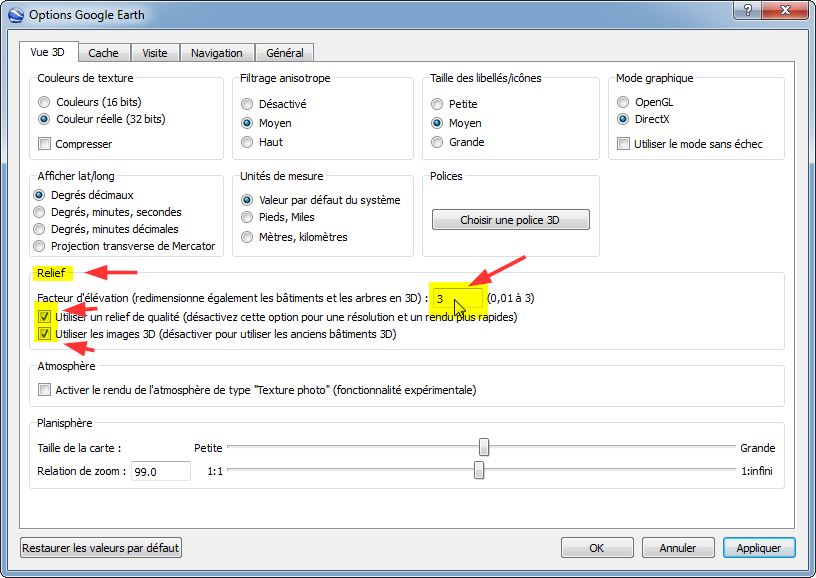816x578 pixels.
Task: Toggle Utiliser les images 3D checkbox
Action: (x=44, y=333)
